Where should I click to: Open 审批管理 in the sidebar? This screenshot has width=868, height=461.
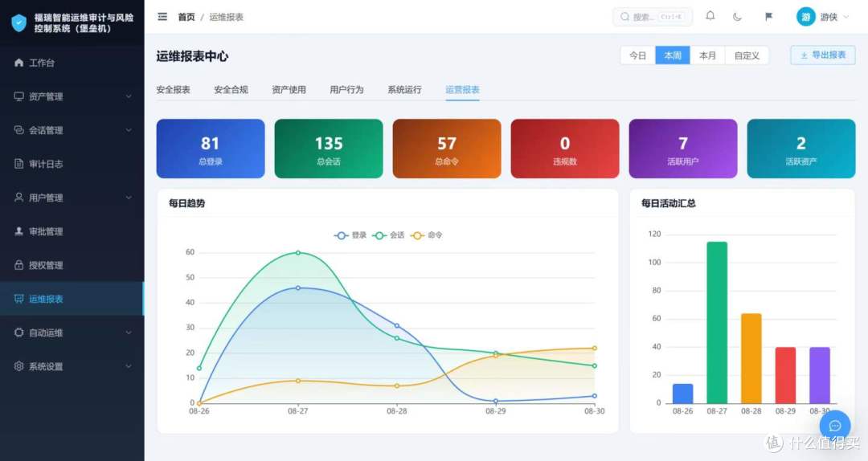(x=72, y=231)
